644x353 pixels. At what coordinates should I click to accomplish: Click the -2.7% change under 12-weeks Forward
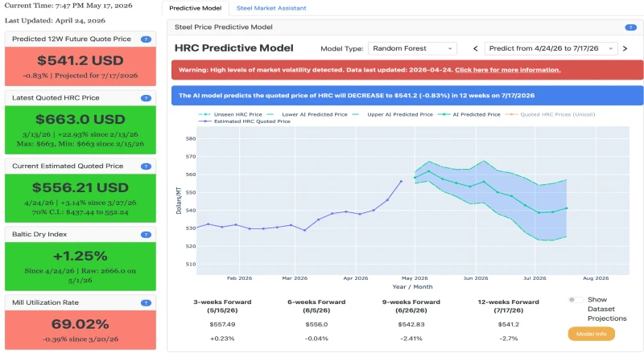[x=509, y=339]
